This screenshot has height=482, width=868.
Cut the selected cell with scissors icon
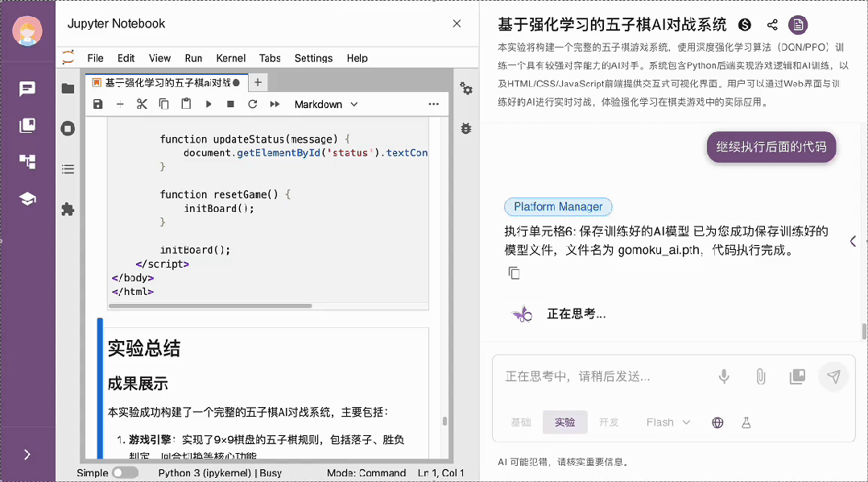(x=141, y=104)
